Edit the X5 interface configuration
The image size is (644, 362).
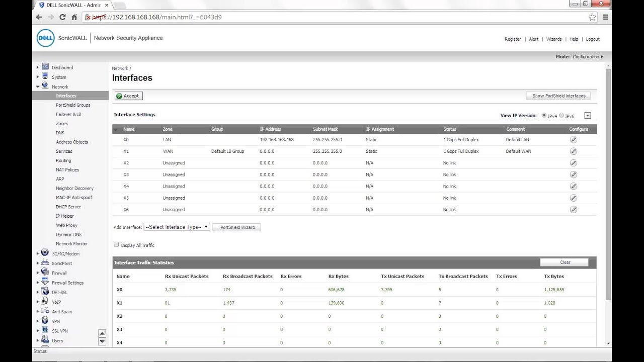[x=573, y=198]
